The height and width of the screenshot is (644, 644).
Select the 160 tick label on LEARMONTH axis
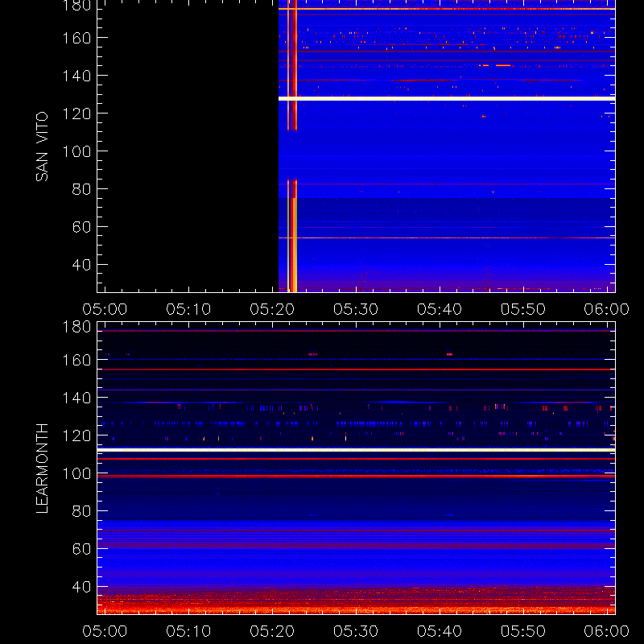click(76, 360)
